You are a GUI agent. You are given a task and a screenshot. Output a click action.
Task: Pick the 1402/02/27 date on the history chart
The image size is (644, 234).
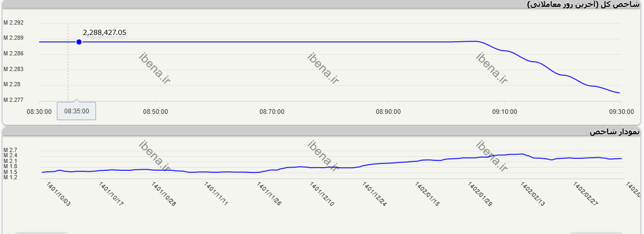[586, 194]
